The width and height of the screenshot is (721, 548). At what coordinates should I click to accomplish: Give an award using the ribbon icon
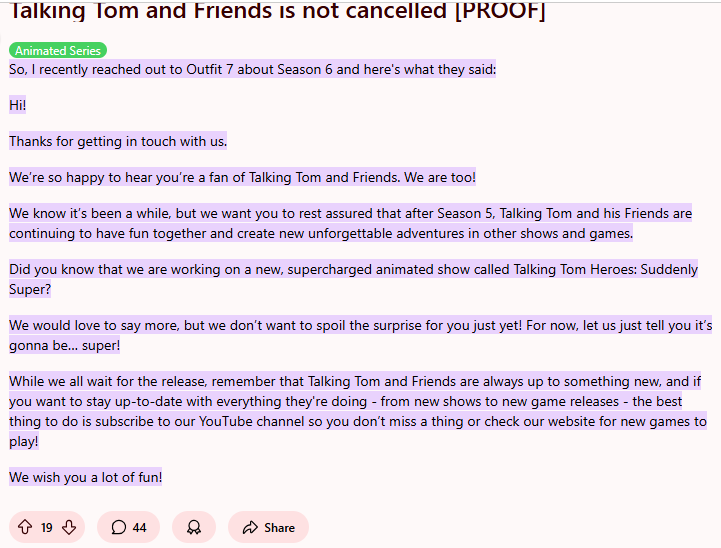coord(194,527)
